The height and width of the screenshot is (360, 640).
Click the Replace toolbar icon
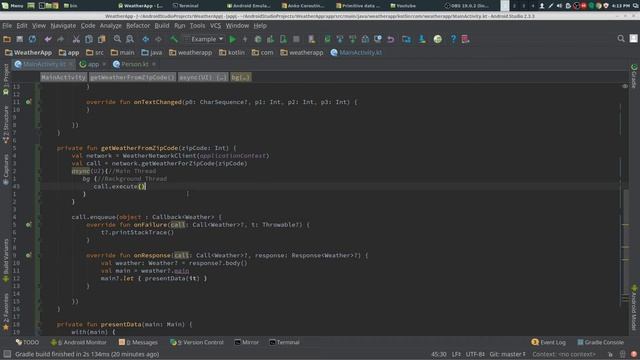click(130, 39)
